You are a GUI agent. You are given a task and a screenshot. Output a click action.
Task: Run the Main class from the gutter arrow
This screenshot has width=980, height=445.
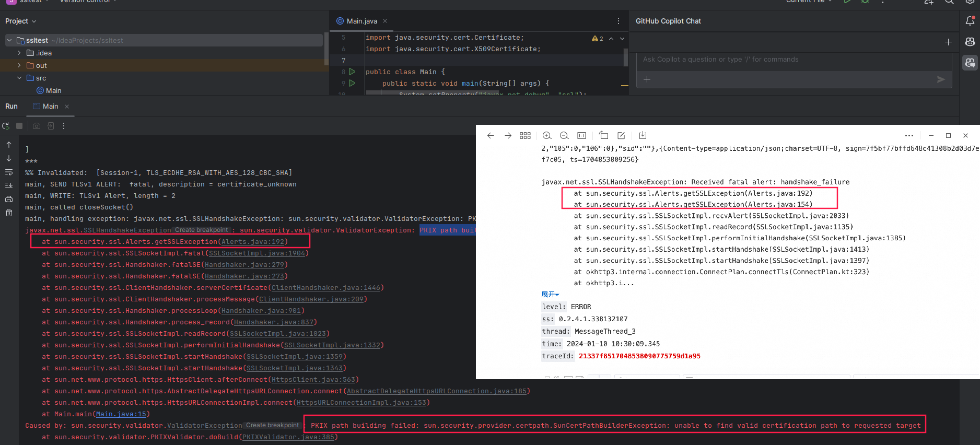(352, 72)
